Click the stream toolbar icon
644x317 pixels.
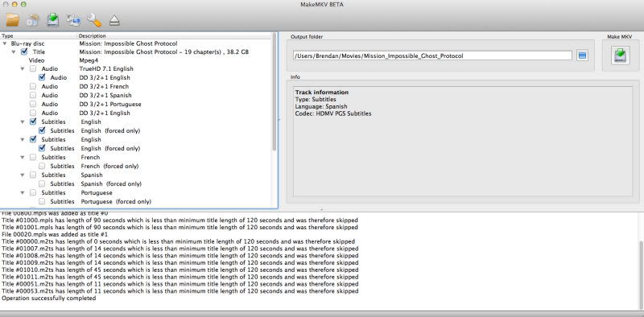point(73,19)
